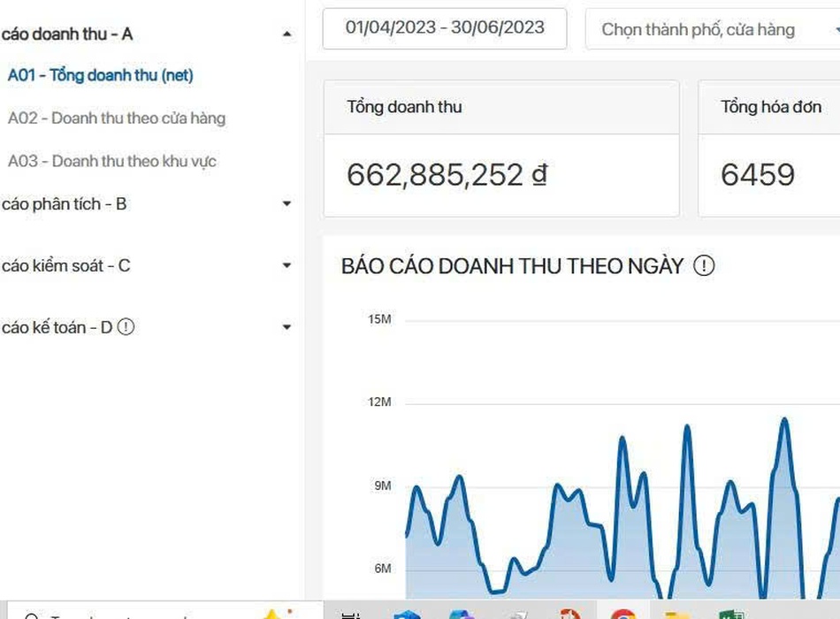Click the Tổng doanh thu amount 662,885,252
Screen dimensions: 840x619
[x=446, y=175]
